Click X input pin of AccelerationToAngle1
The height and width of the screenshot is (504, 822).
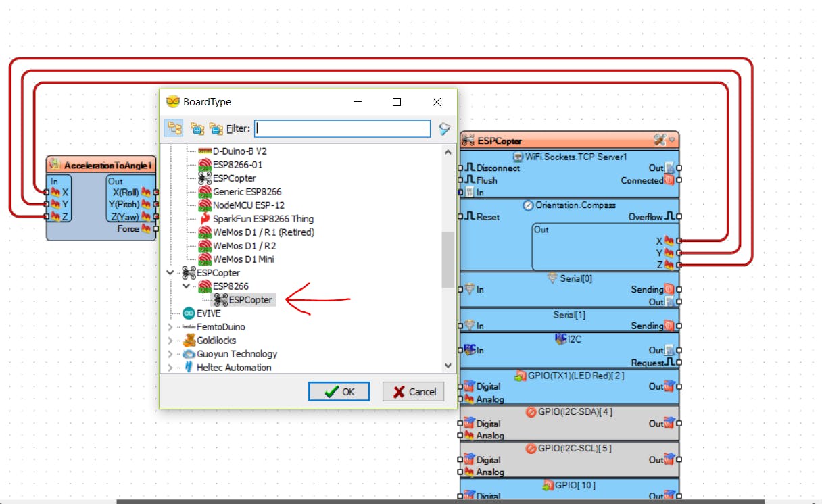(x=47, y=192)
